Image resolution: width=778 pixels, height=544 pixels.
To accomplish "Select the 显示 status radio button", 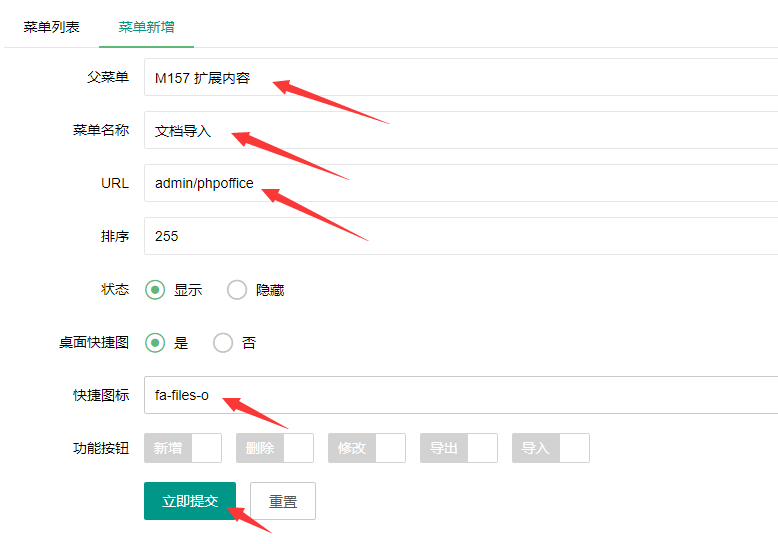I will pyautogui.click(x=155, y=290).
